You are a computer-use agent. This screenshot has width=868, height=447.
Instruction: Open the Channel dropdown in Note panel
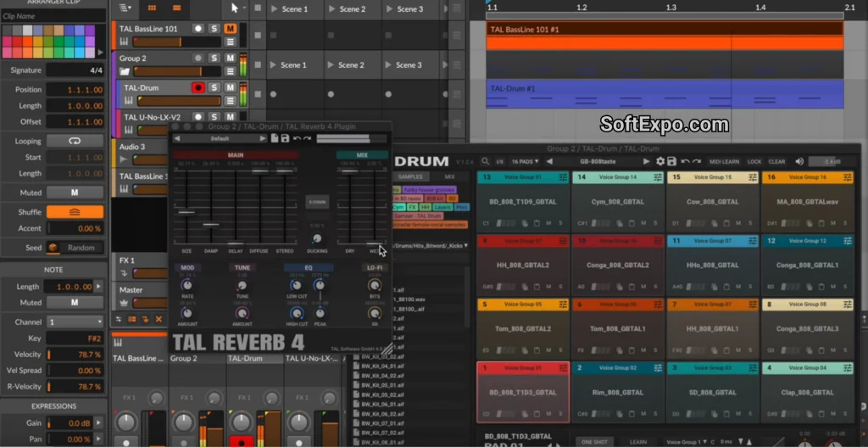pos(75,322)
